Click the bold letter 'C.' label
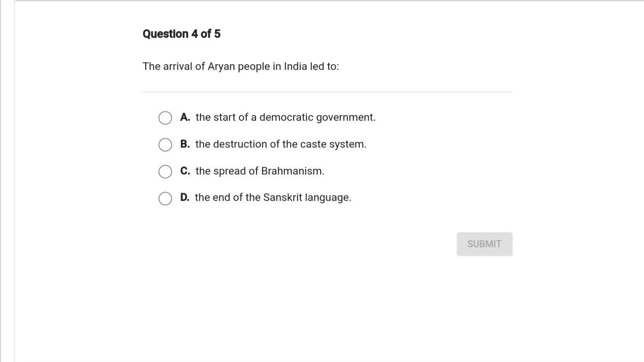644x362 pixels. 185,171
